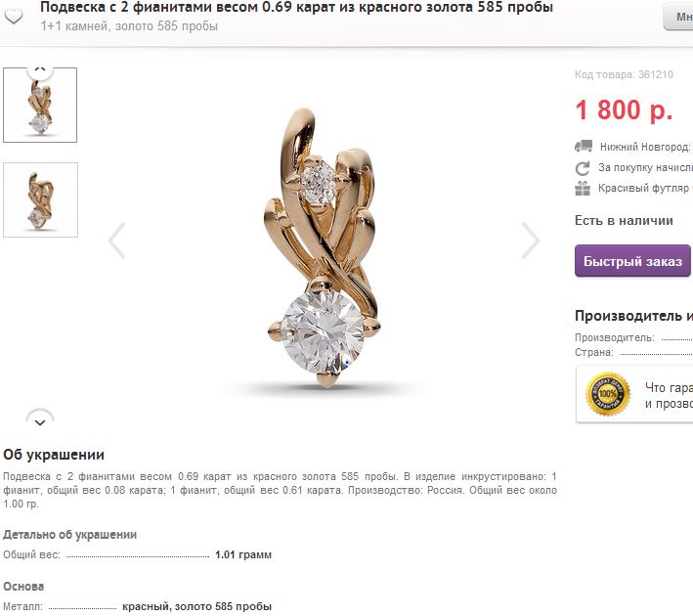
Task: Click the gift box icon beside Красивый футляр
Action: pos(583,189)
